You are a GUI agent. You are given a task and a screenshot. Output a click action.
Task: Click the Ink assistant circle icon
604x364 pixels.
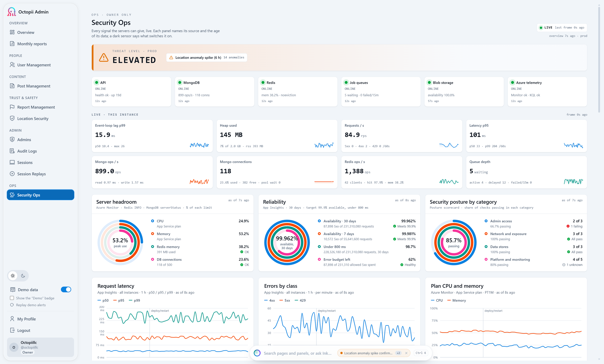257,353
